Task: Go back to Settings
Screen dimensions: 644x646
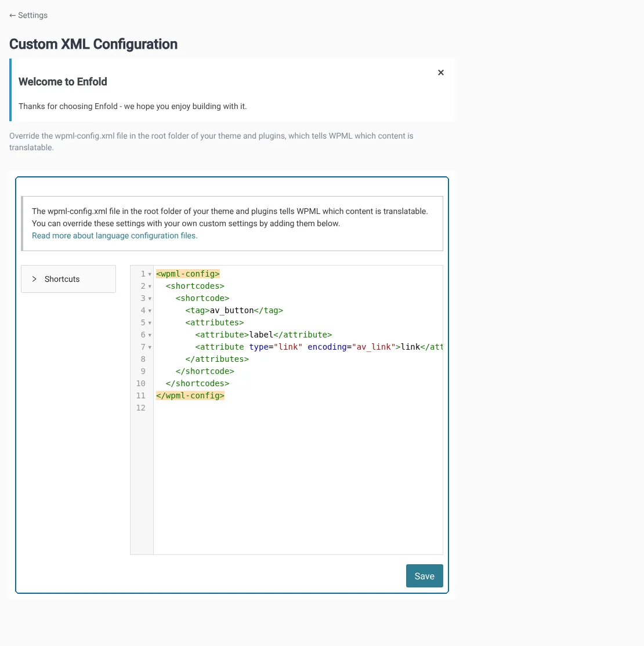Action: click(x=28, y=15)
